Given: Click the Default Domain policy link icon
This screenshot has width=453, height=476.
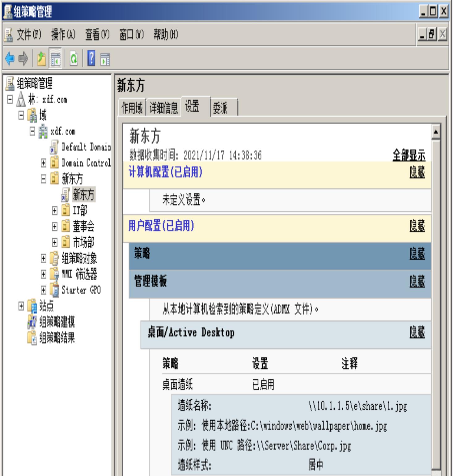Looking at the screenshot, I should (x=54, y=147).
